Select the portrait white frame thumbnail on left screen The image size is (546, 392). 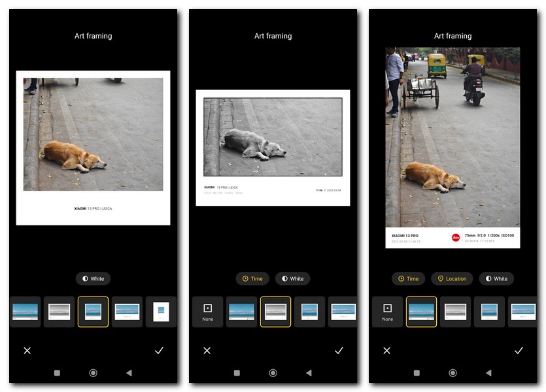161,312
